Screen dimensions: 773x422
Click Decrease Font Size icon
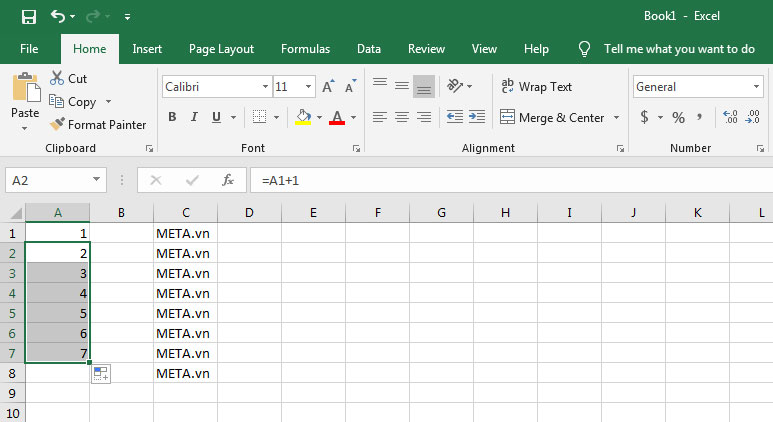tap(351, 87)
